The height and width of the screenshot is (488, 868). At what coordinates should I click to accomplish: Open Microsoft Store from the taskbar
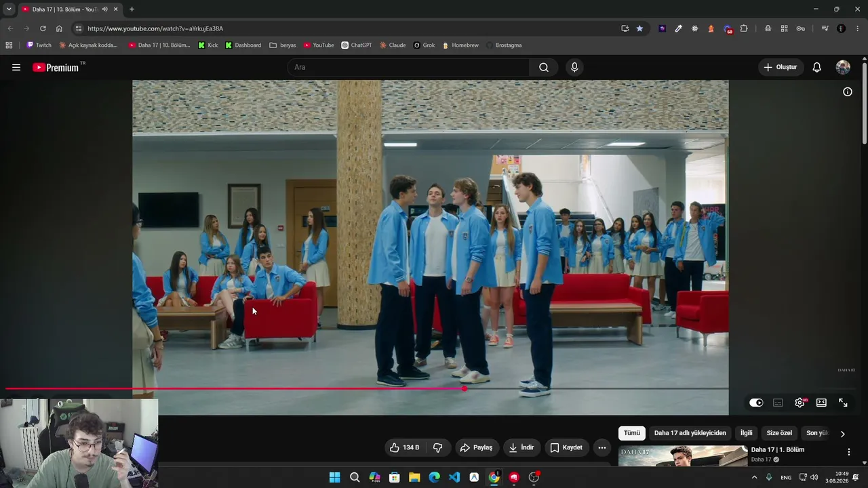pyautogui.click(x=394, y=477)
